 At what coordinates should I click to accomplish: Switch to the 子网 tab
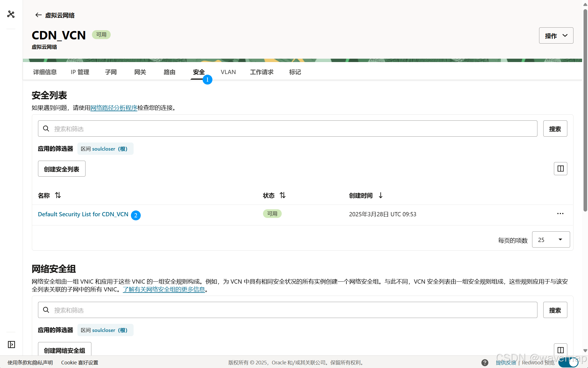click(x=111, y=72)
